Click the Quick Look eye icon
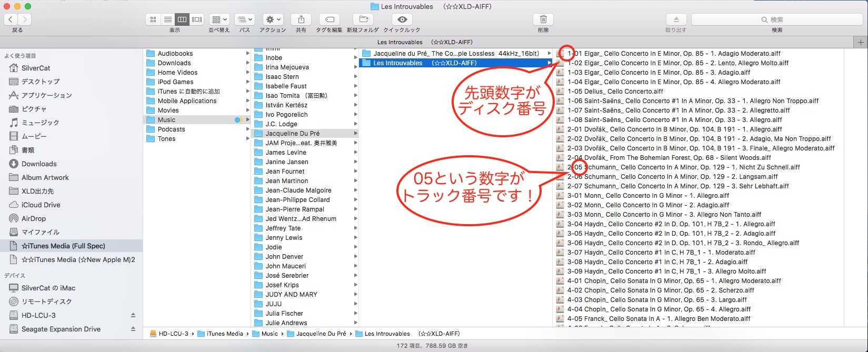Image resolution: width=868 pixels, height=352 pixels. [402, 19]
